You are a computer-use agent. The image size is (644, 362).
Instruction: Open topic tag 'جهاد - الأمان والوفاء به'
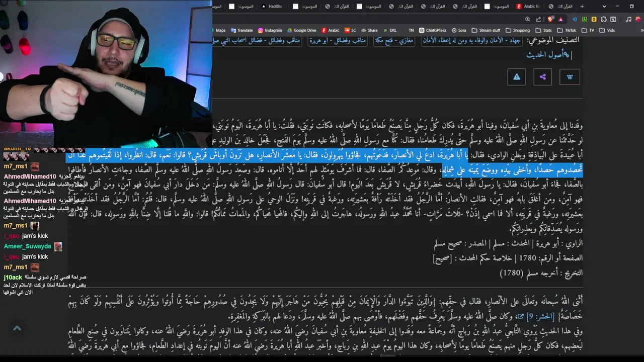472,40
